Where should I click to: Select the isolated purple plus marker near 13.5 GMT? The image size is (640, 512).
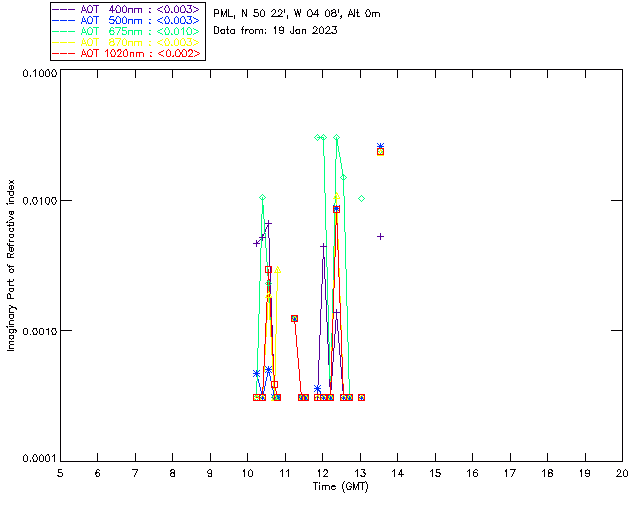pyautogui.click(x=381, y=236)
